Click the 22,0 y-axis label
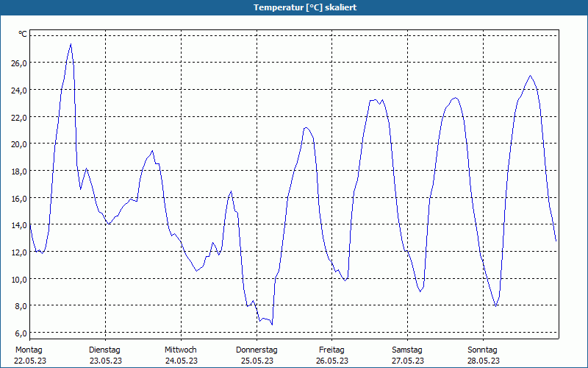This screenshot has width=588, height=368. 19,117
